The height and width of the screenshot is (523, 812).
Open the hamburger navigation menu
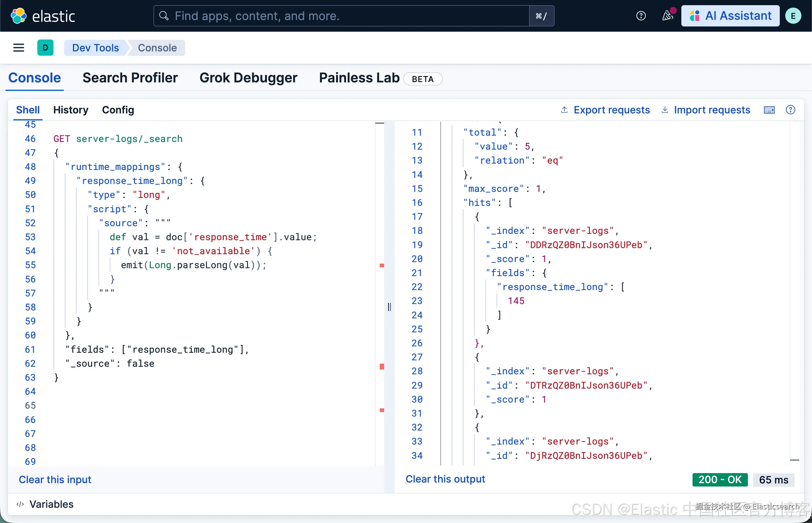[x=19, y=47]
